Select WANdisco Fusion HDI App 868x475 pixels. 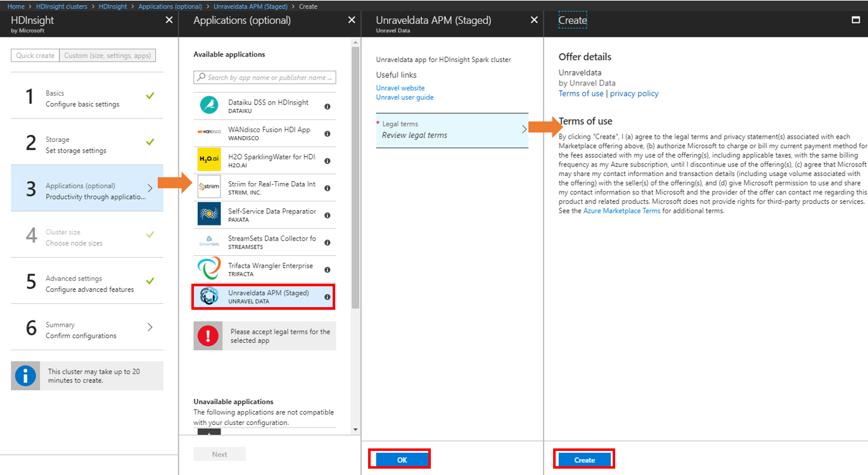click(x=264, y=133)
